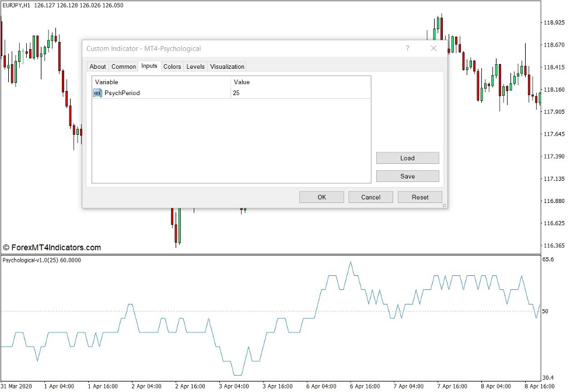Image resolution: width=570 pixels, height=392 pixels.
Task: Click the Psychological-v1.0(25) indicator label
Action: pyautogui.click(x=42, y=260)
